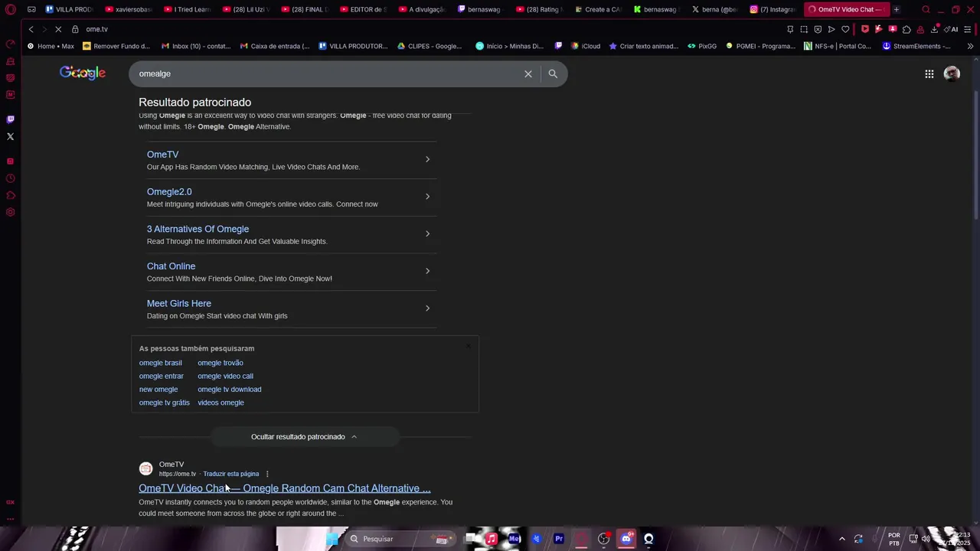980x551 pixels.
Task: Open X (Twitter) sidebar icon
Action: coord(11,137)
